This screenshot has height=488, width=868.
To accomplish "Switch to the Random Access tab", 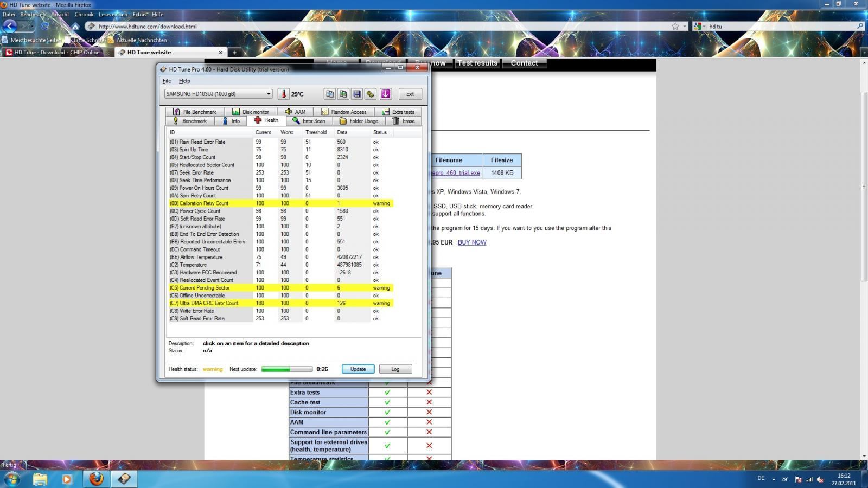I will click(343, 112).
